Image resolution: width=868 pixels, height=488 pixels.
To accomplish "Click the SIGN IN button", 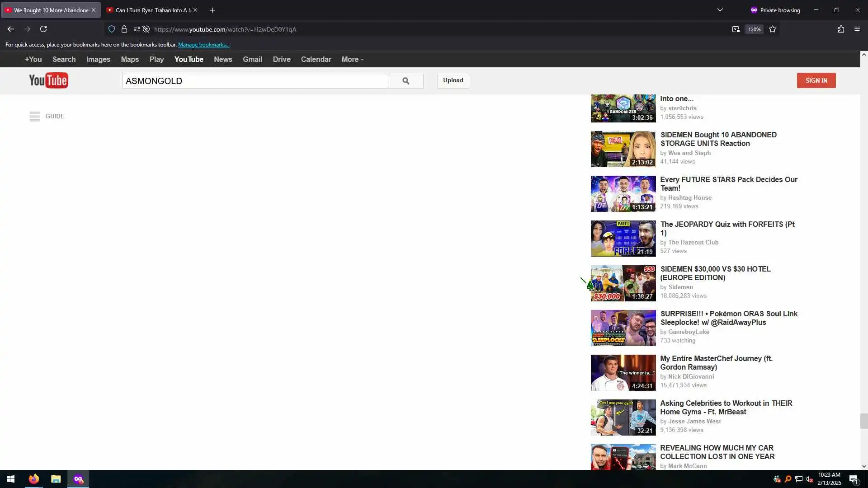I will [816, 80].
